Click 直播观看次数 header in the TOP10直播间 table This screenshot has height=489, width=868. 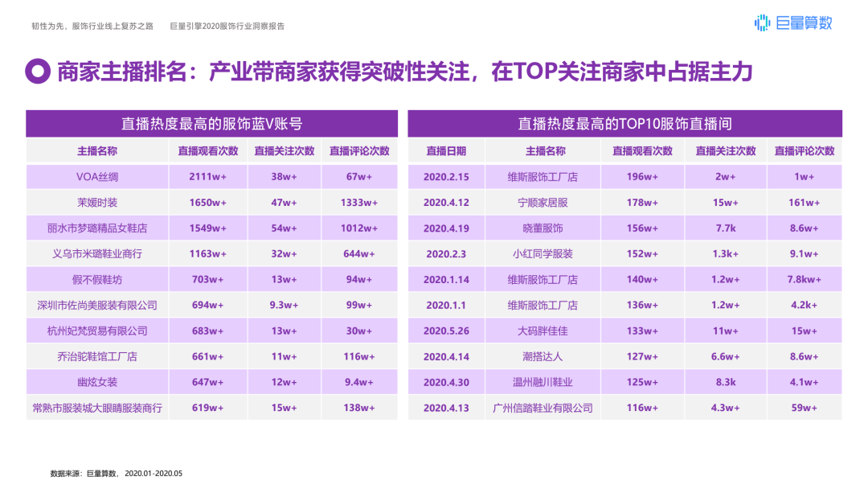coord(642,150)
